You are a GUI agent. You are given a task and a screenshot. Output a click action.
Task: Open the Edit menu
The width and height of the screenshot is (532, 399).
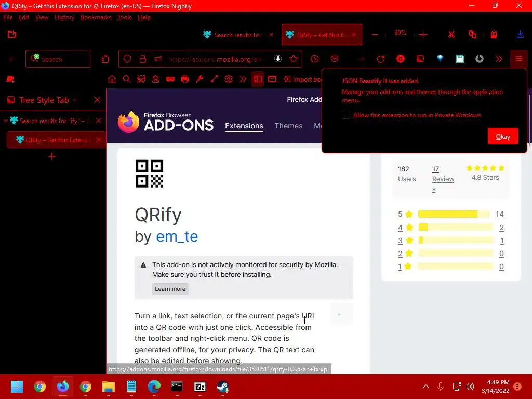24,17
